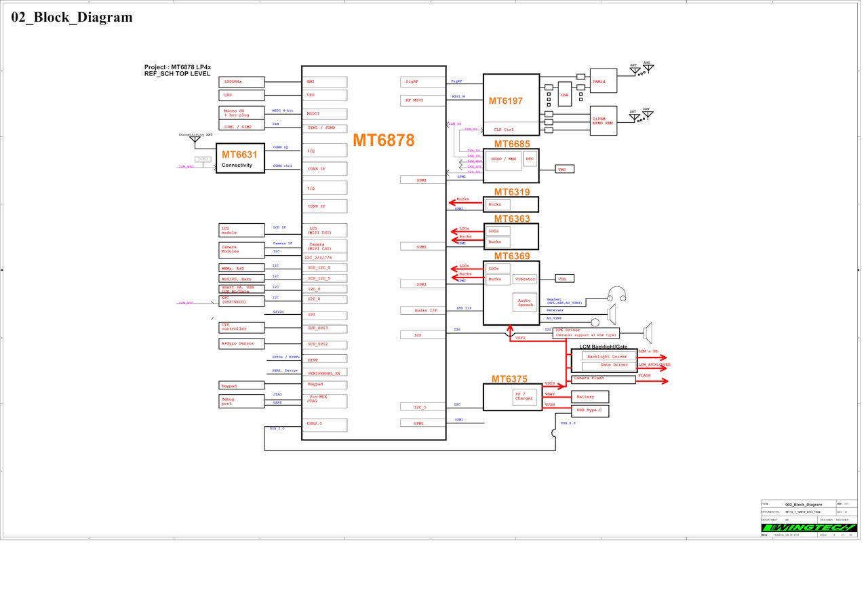Click the microphone circle symbol at AU_VIN0

pos(595,323)
